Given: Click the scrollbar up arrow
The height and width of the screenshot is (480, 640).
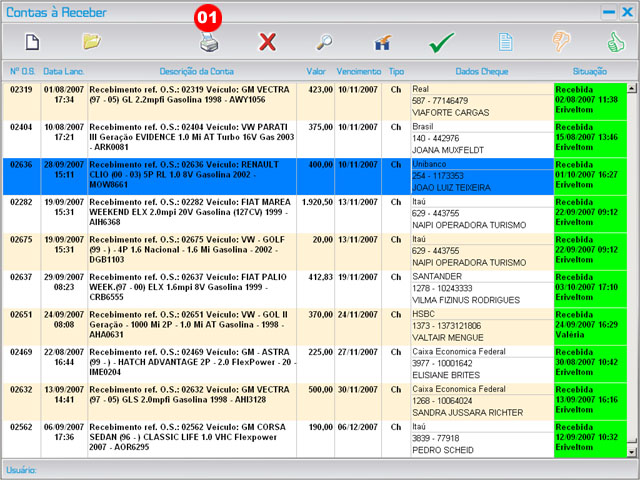Looking at the screenshot, I should click(x=632, y=88).
